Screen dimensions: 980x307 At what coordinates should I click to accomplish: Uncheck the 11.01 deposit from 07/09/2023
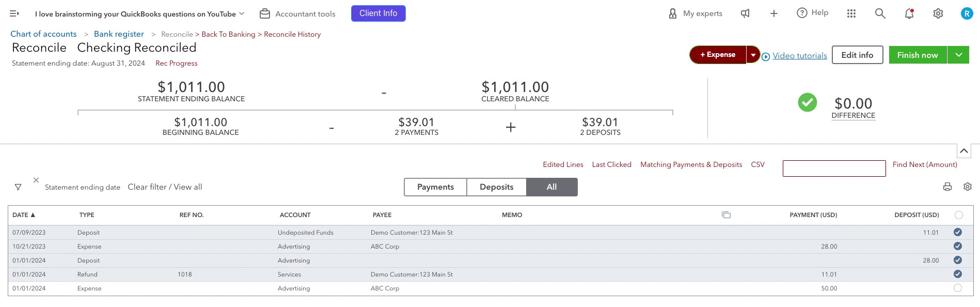(958, 233)
